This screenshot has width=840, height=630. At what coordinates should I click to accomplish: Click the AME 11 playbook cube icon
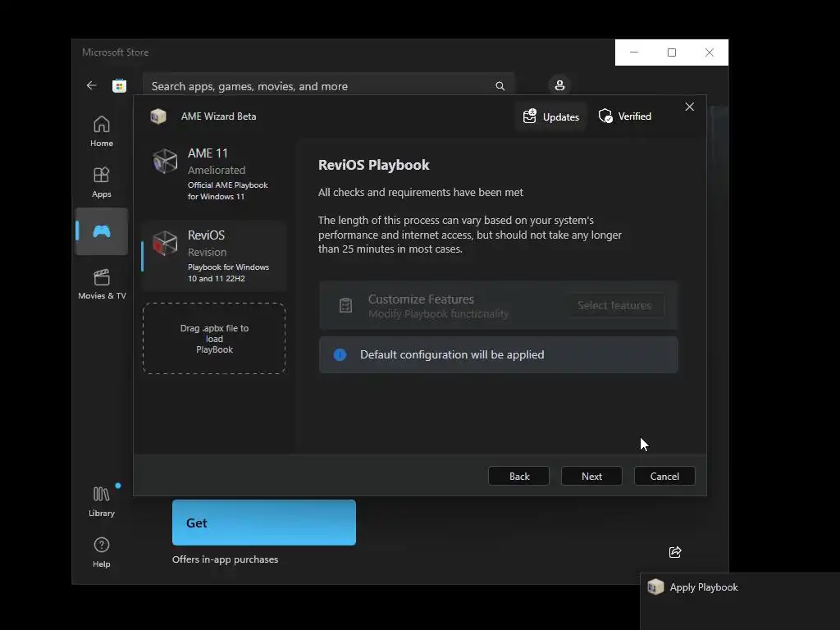[165, 162]
